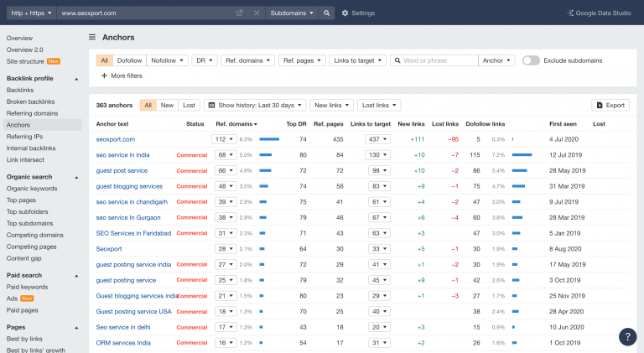Select New anchors filter

click(x=167, y=105)
